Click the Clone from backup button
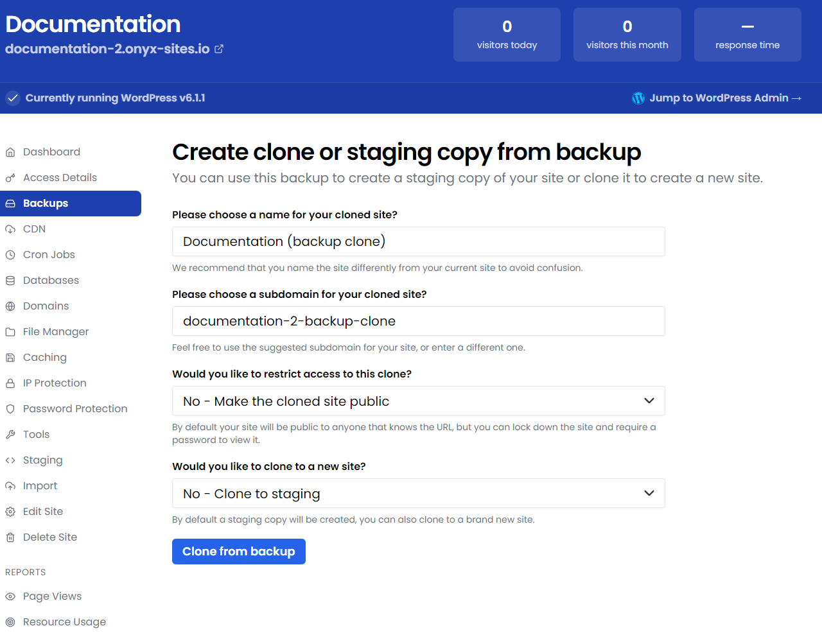822x644 pixels. pyautogui.click(x=239, y=552)
